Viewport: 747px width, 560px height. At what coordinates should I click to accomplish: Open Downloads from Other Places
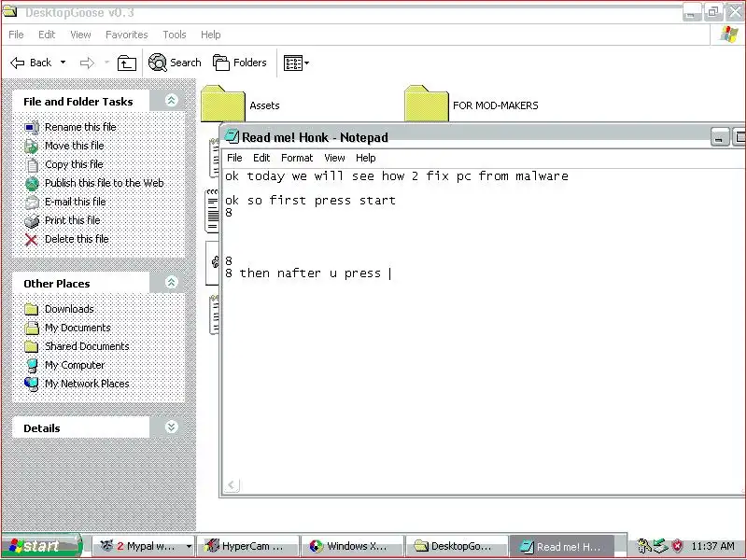69,309
